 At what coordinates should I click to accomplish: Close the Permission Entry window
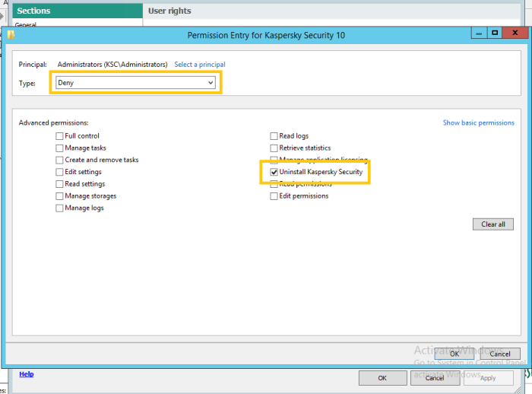[515, 33]
